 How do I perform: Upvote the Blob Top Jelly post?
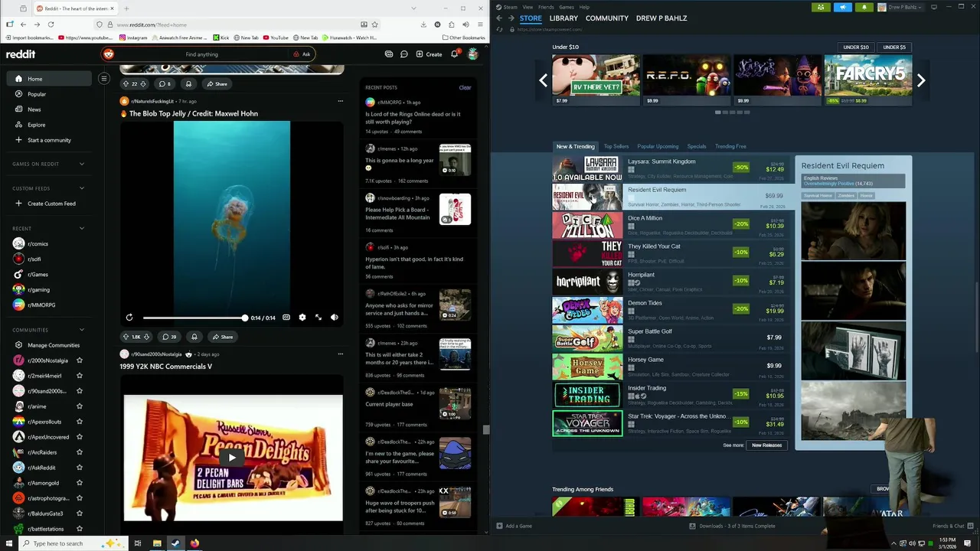[x=126, y=337]
